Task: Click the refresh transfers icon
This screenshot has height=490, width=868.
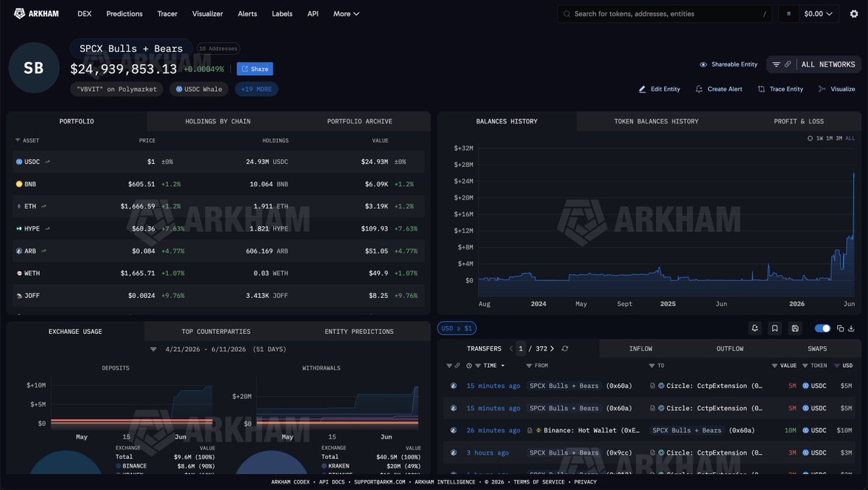Action: pos(565,349)
